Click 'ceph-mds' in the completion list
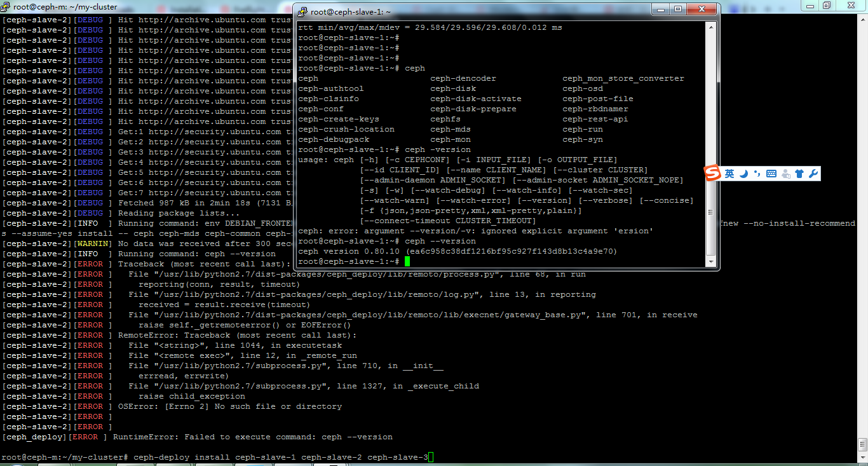This screenshot has width=868, height=466. click(x=451, y=129)
